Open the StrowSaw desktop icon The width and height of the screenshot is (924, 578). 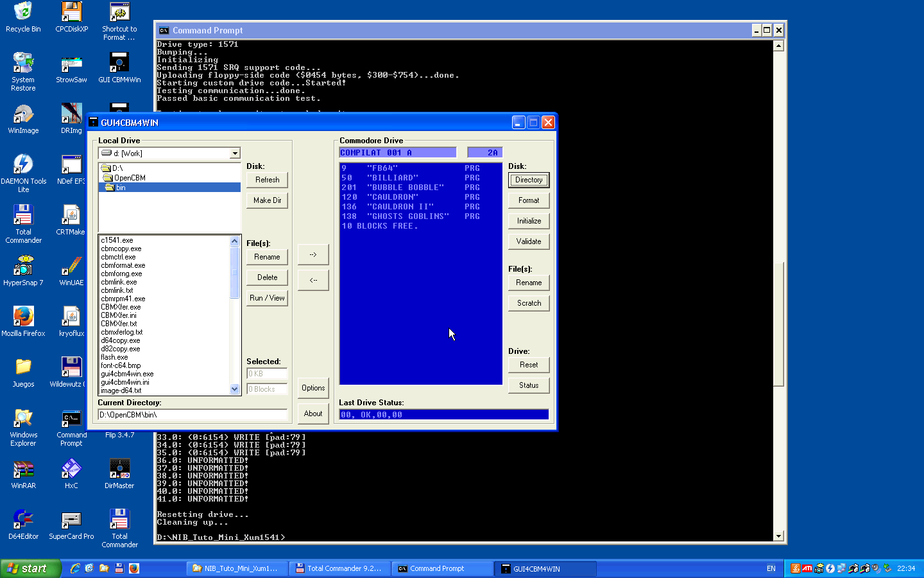pyautogui.click(x=71, y=68)
